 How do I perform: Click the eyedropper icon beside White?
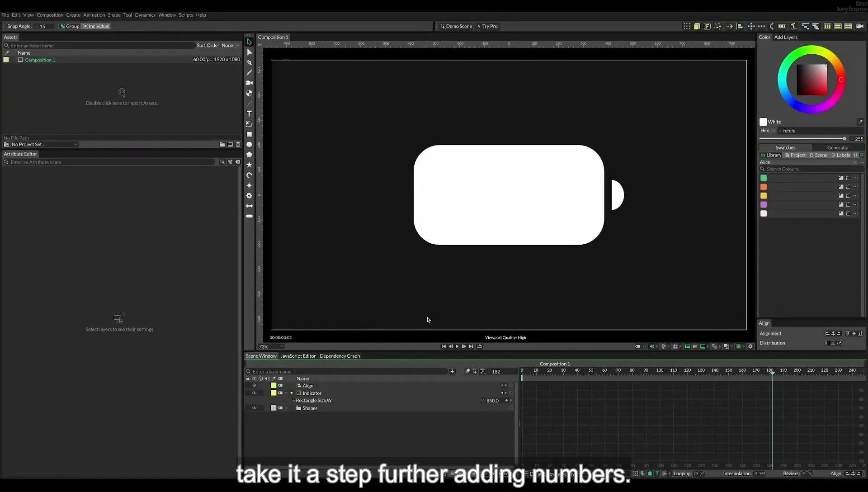click(860, 122)
